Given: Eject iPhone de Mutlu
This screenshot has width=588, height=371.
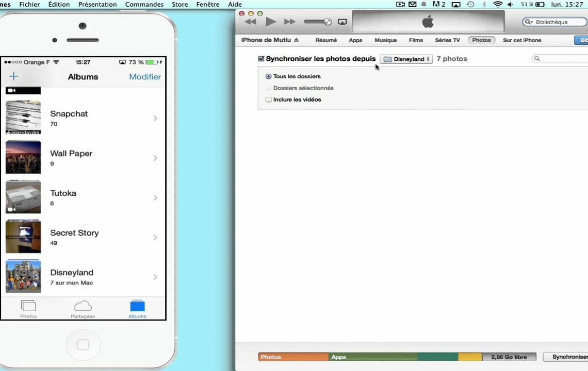Looking at the screenshot, I should pyautogui.click(x=296, y=40).
